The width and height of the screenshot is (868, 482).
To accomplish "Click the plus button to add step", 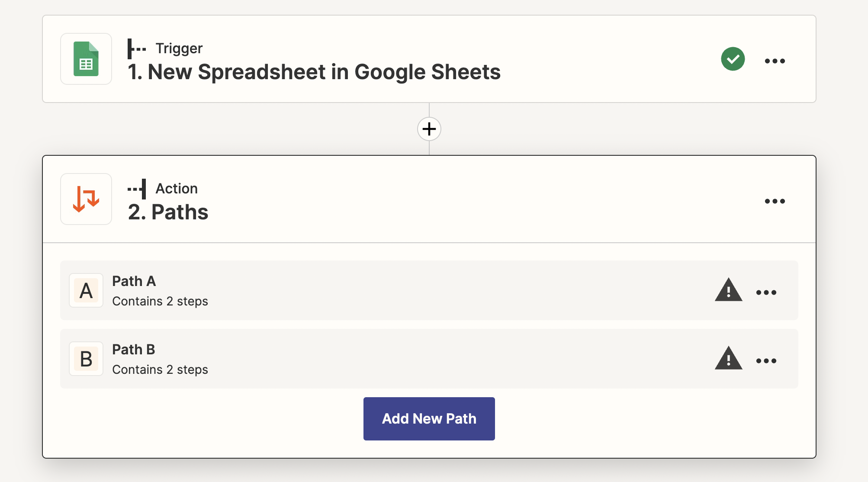I will 429,129.
